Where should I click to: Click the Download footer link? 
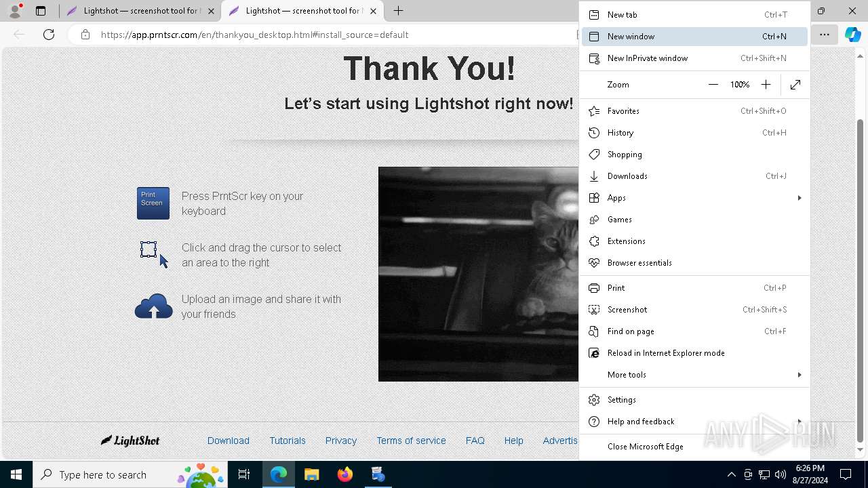tap(229, 441)
